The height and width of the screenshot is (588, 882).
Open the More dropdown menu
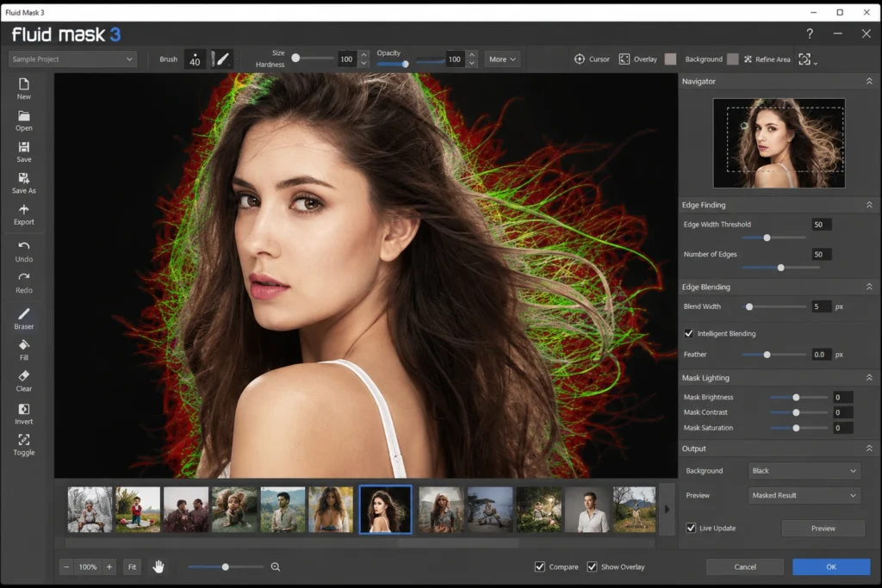point(502,59)
